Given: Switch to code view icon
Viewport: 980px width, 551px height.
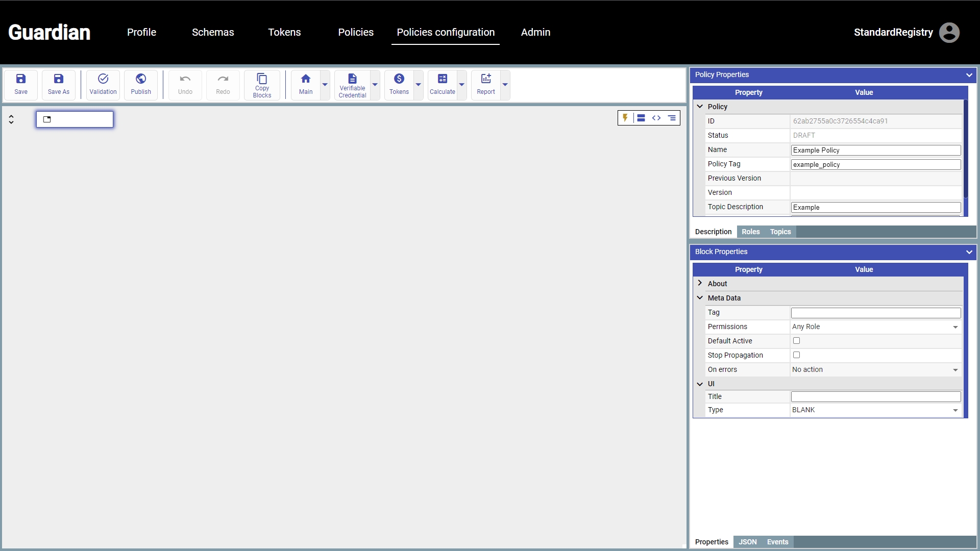Looking at the screenshot, I should click(656, 118).
